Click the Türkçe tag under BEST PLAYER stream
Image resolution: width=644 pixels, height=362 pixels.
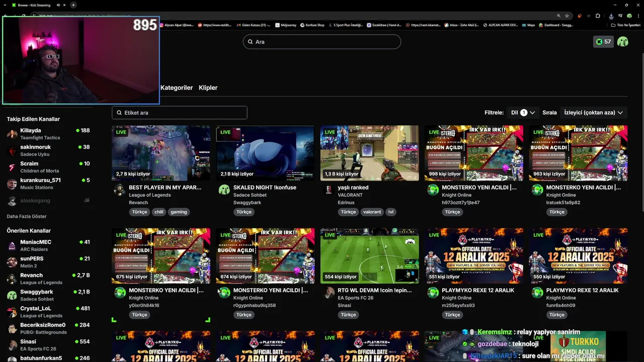139,212
